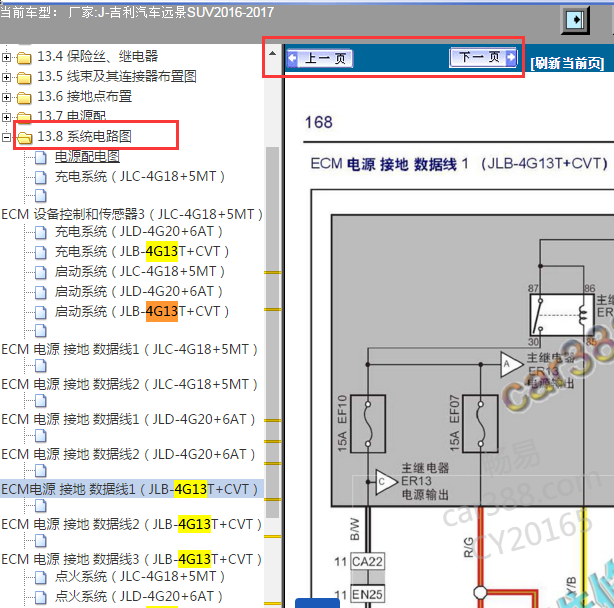The image size is (614, 608).
Task: Open 充电系统 (JLD-4G20+6AT) item
Action: tap(139, 231)
